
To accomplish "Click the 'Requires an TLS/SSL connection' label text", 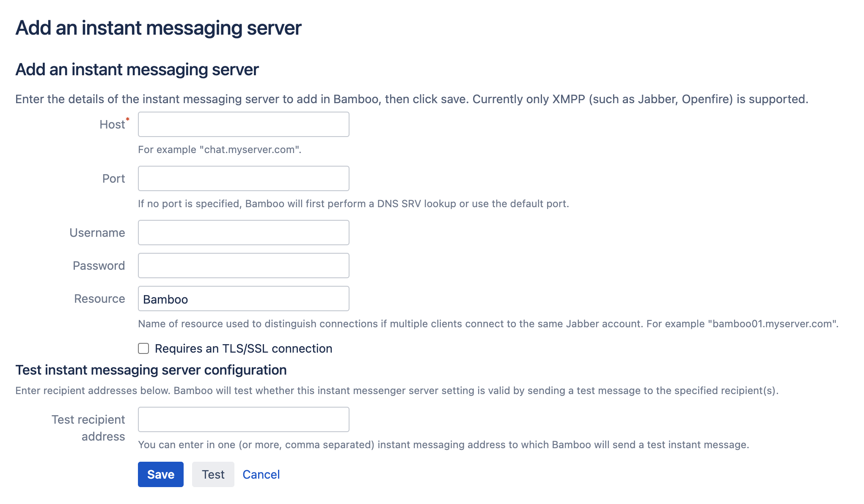I will [243, 348].
